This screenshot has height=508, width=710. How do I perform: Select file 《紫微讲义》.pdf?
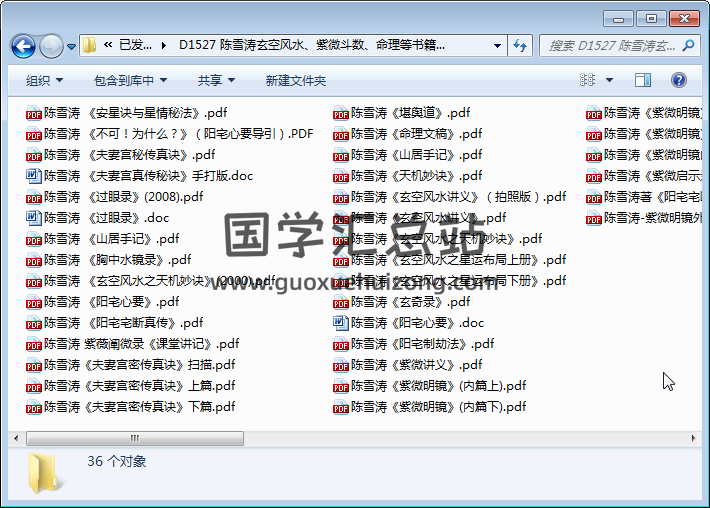[408, 365]
